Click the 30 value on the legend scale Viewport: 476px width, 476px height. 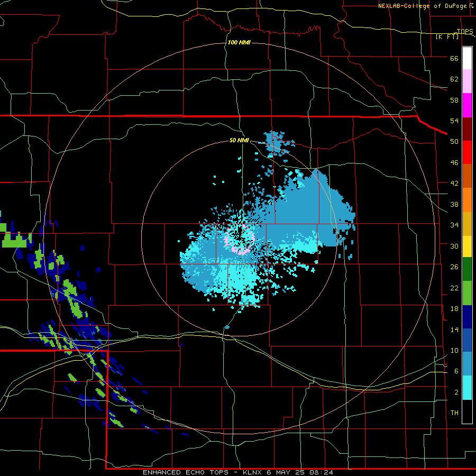click(454, 246)
